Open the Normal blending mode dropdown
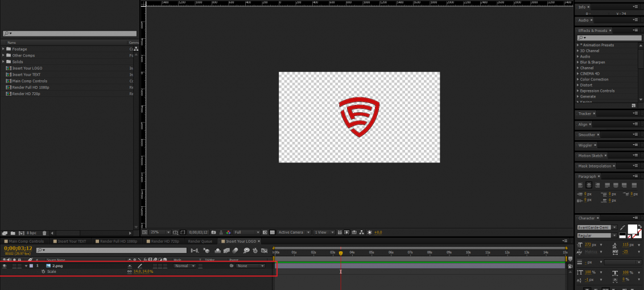 (184, 266)
